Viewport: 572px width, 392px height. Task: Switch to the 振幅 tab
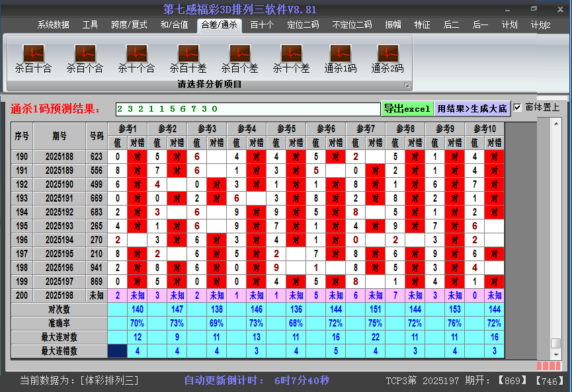[x=393, y=25]
